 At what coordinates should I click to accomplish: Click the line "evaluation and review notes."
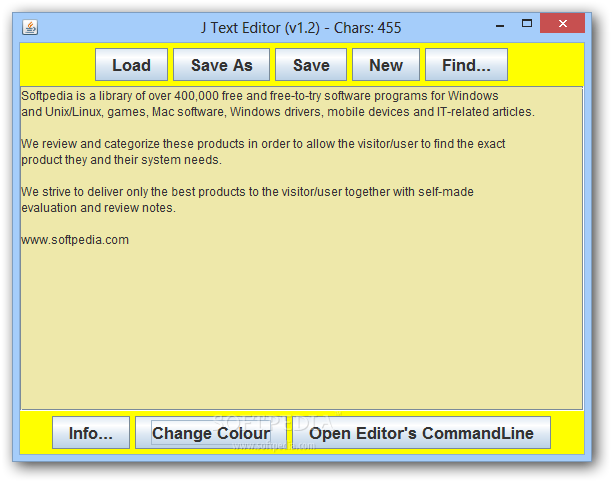98,208
